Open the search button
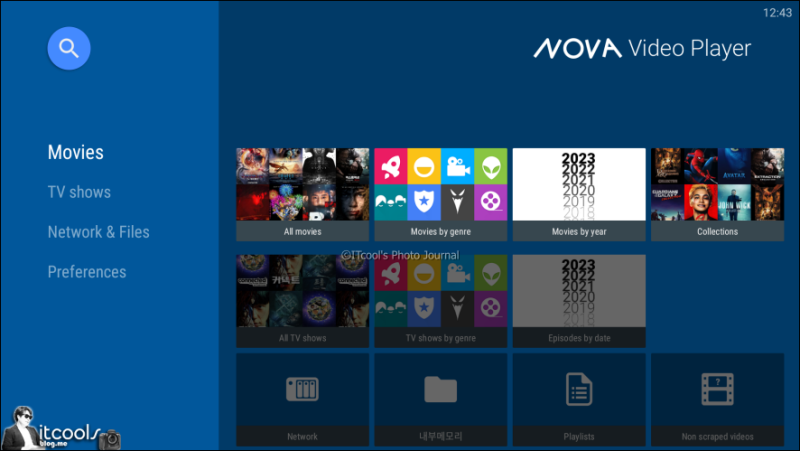 pos(69,48)
